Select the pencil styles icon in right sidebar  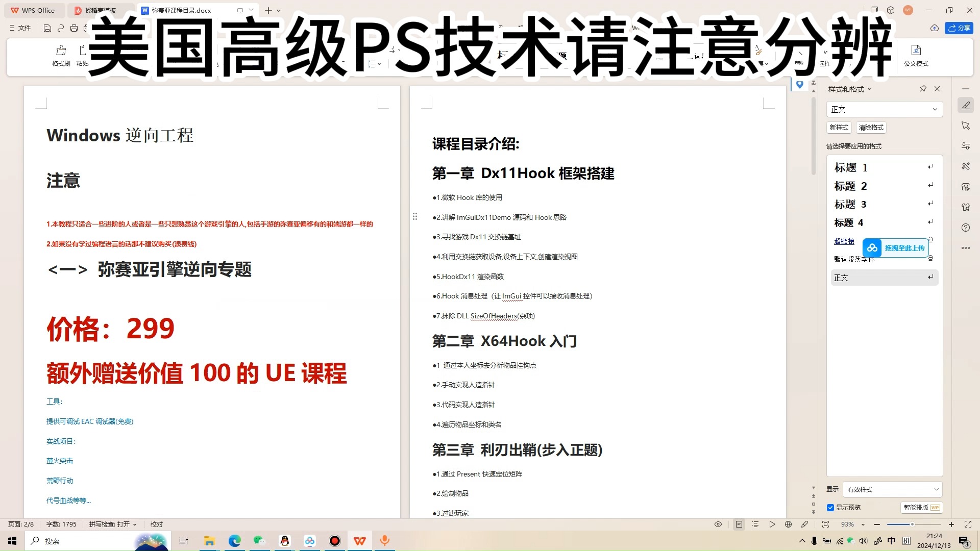point(966,105)
